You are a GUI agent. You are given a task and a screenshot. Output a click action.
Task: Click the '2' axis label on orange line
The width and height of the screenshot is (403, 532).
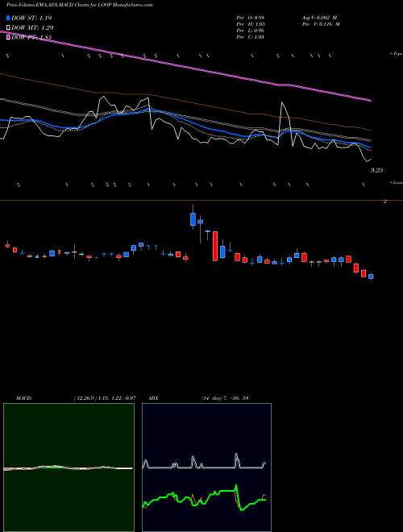coord(385,202)
